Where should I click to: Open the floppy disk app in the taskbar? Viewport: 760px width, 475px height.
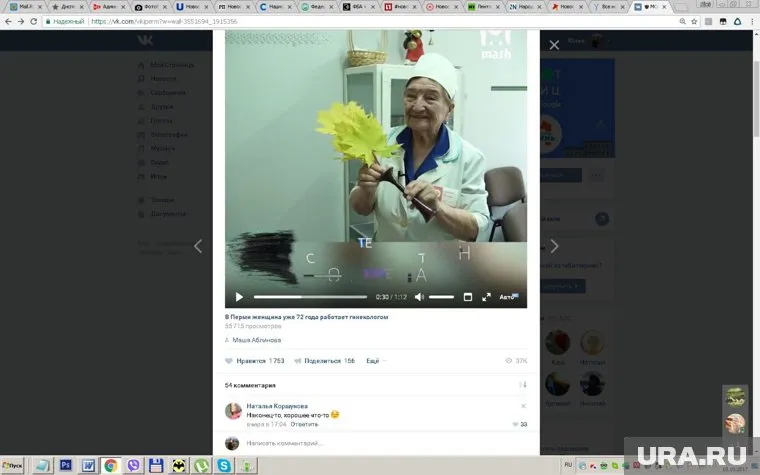tap(156, 466)
